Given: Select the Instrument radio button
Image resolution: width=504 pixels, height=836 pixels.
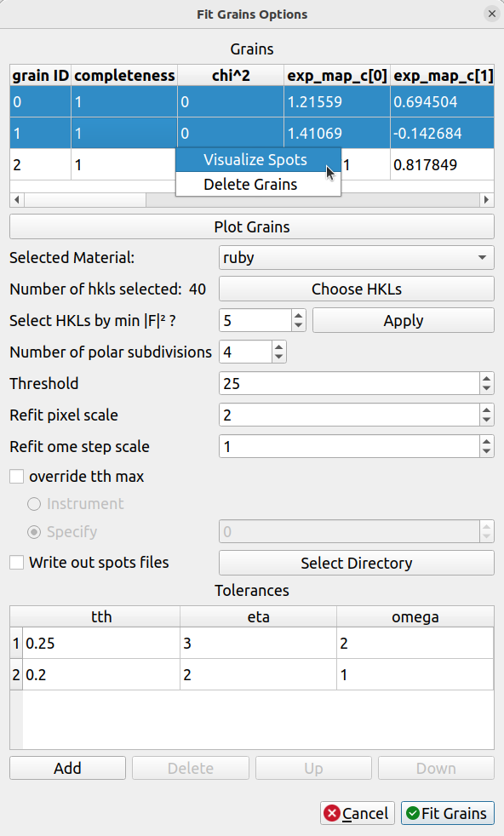Looking at the screenshot, I should pos(33,504).
